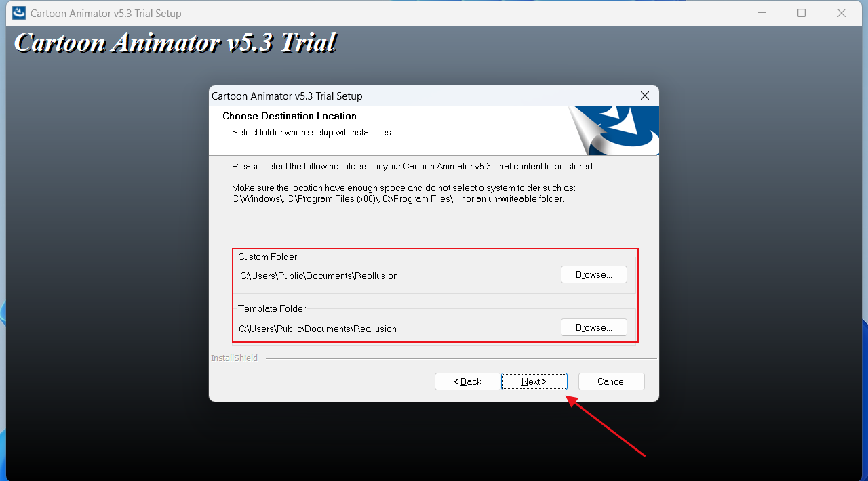Browse for a Custom Folder location
Viewport: 868px width, 481px height.
[x=594, y=274]
